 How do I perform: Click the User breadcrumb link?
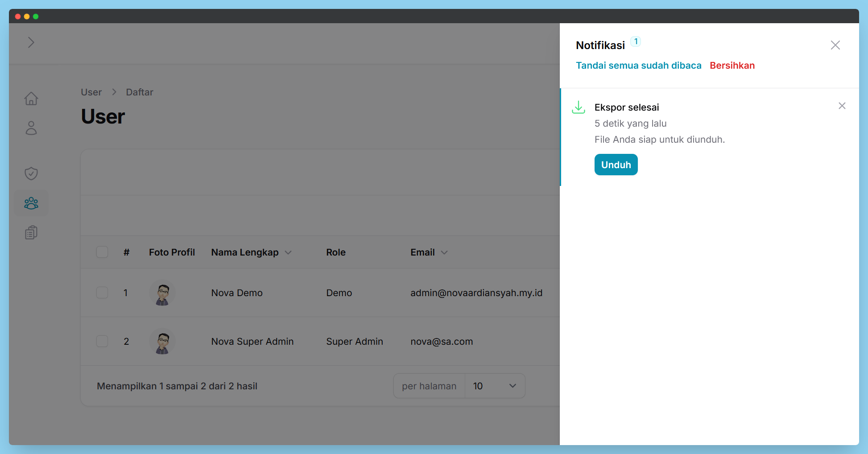(91, 92)
